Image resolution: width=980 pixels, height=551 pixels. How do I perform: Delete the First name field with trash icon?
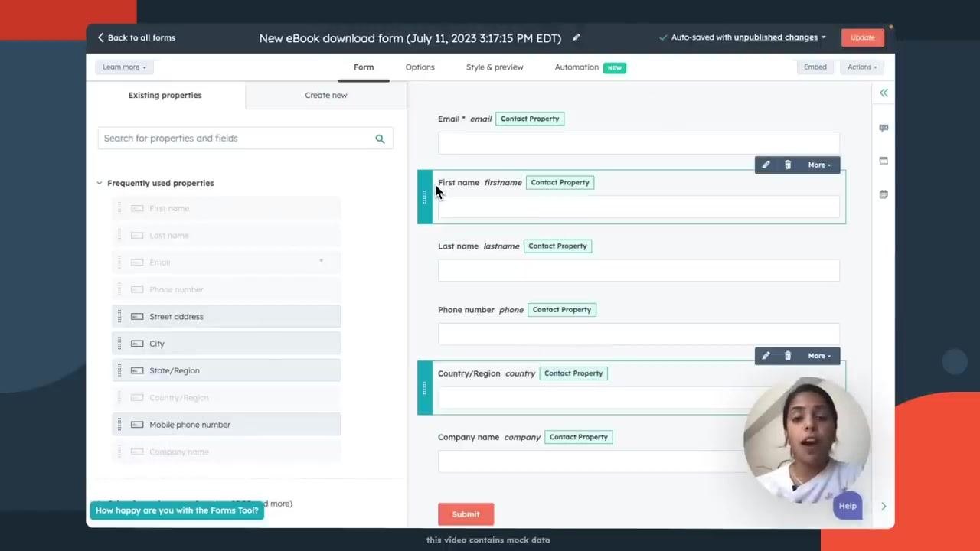tap(788, 165)
